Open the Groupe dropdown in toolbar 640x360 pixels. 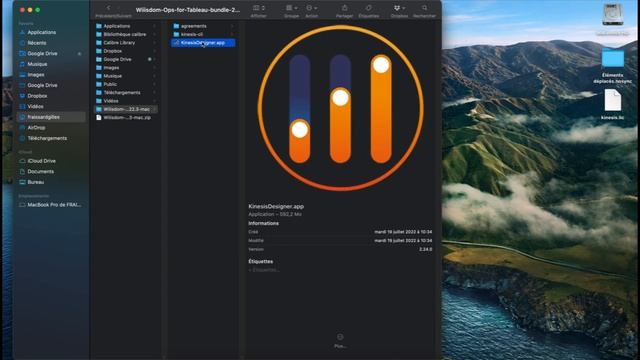(x=291, y=8)
